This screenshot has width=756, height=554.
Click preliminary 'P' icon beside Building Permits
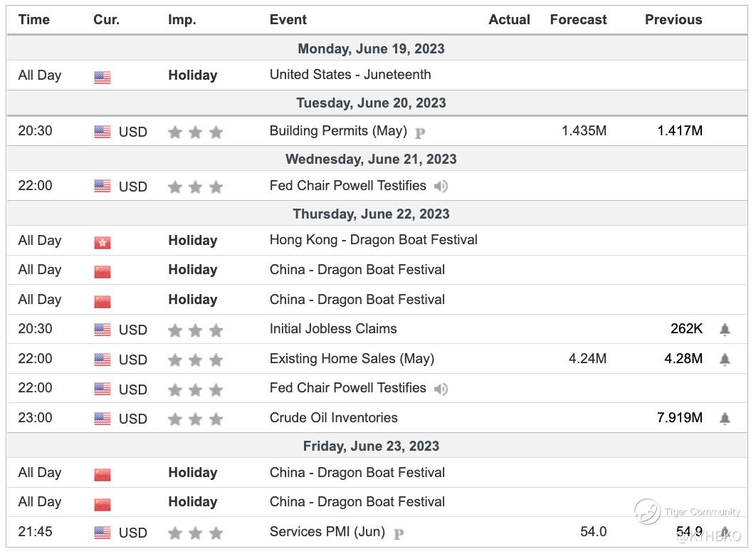(x=420, y=132)
